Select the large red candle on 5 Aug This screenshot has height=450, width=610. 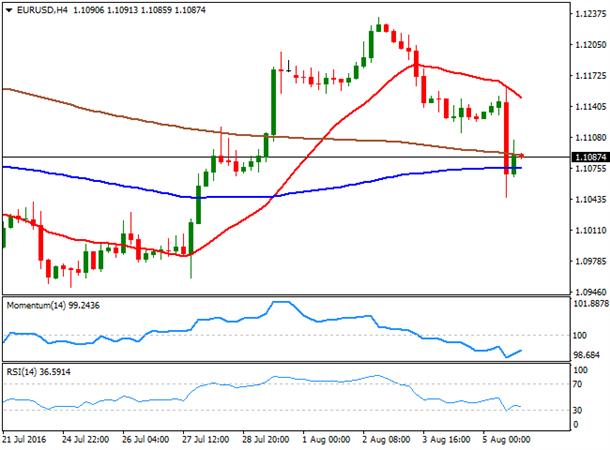point(507,138)
